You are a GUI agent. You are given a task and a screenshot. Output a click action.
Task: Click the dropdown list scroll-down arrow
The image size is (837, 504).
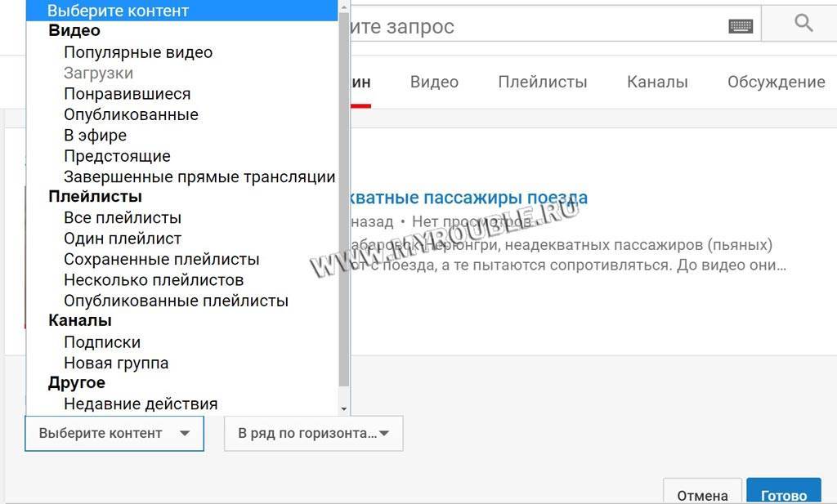pyautogui.click(x=344, y=408)
